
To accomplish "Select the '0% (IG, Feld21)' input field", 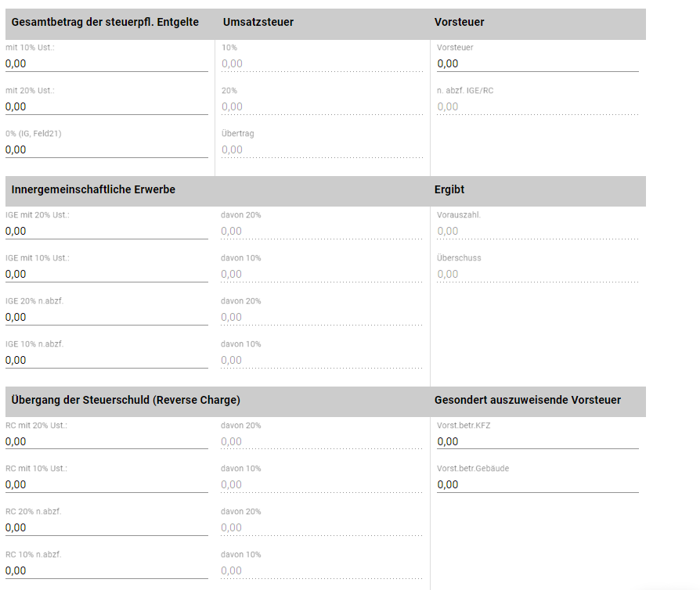I will tap(106, 149).
